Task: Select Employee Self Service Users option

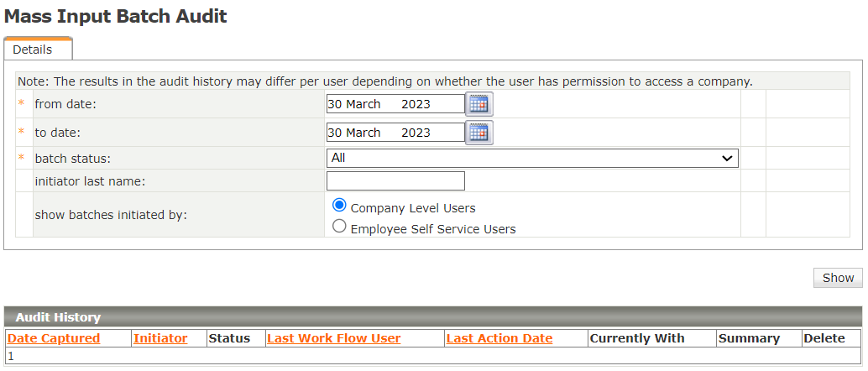Action: [x=340, y=227]
